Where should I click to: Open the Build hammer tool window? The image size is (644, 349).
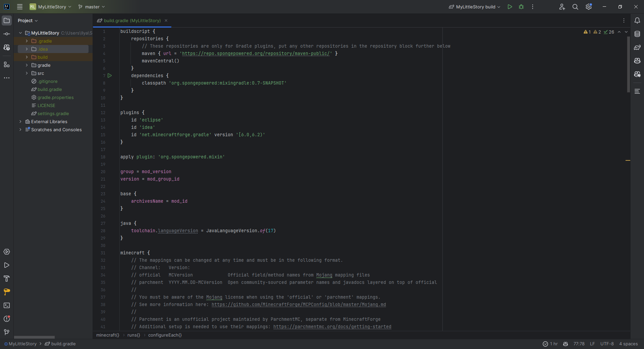[7, 279]
